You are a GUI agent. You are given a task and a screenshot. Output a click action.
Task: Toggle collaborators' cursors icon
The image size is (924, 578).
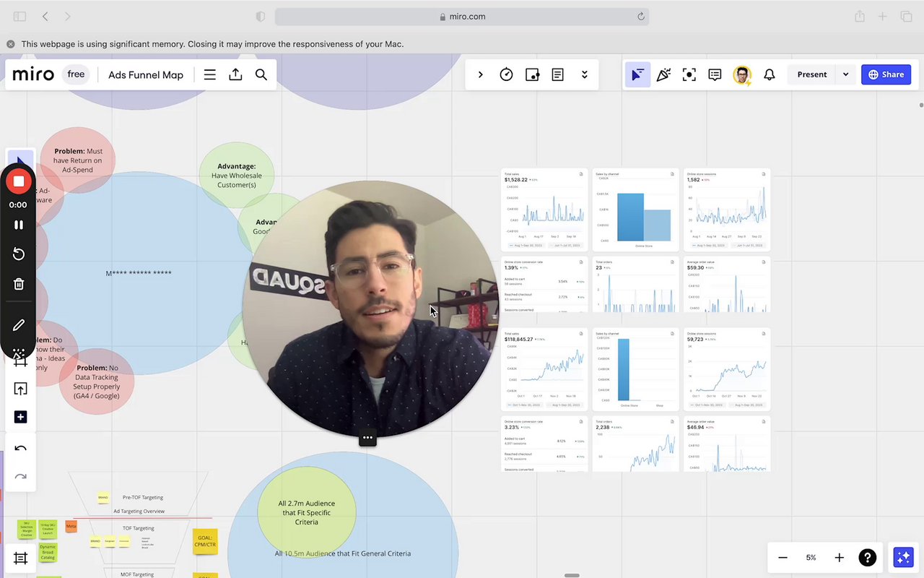pyautogui.click(x=637, y=74)
